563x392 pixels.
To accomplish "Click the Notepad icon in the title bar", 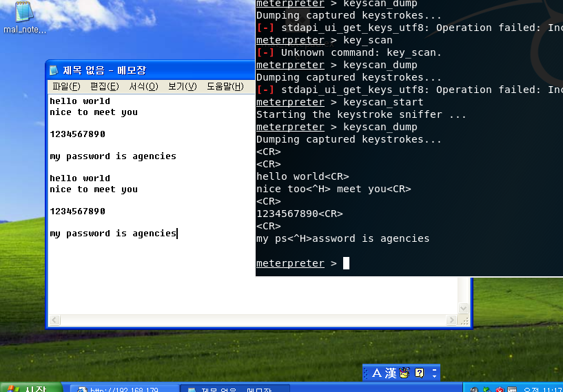I will (54, 70).
